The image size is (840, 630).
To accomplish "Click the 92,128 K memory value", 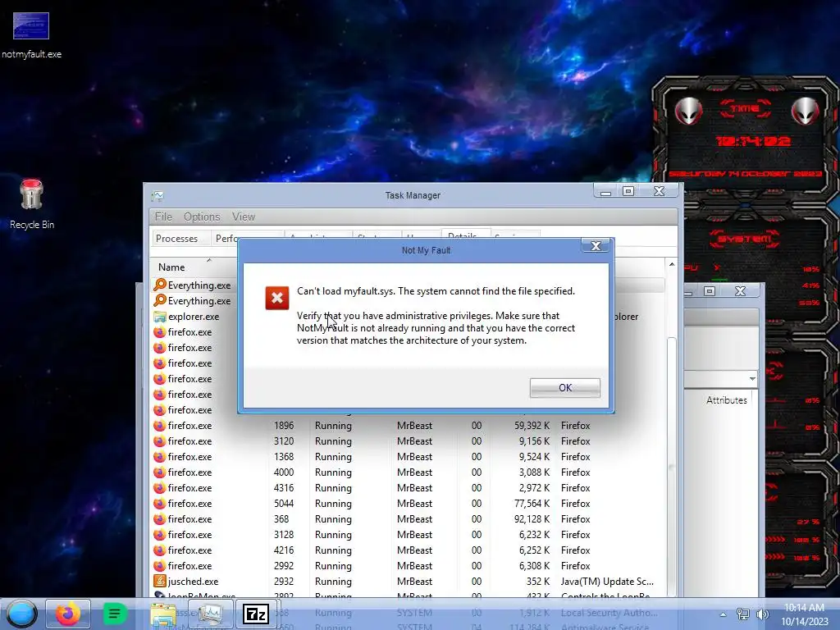I will click(532, 518).
